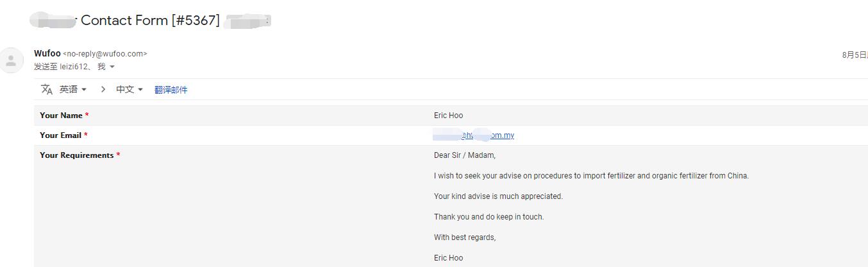
Task: Open the 英语 source language dropdown
Action: coord(73,89)
